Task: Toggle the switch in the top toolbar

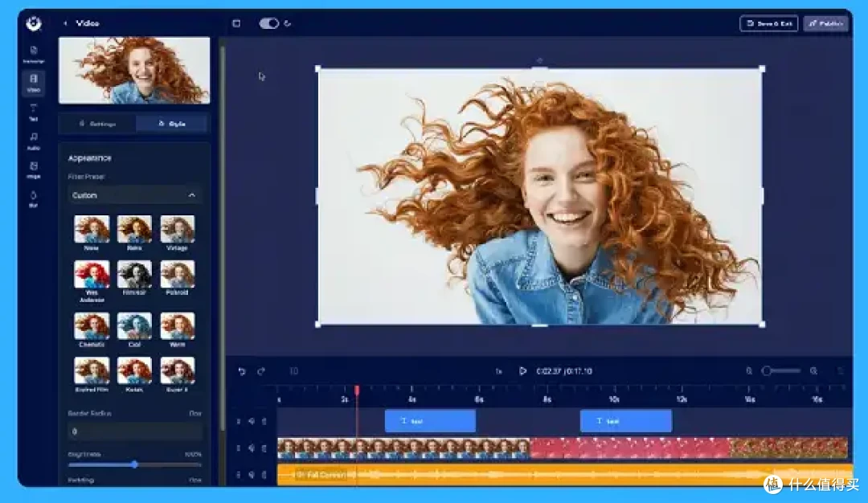Action: pos(269,23)
